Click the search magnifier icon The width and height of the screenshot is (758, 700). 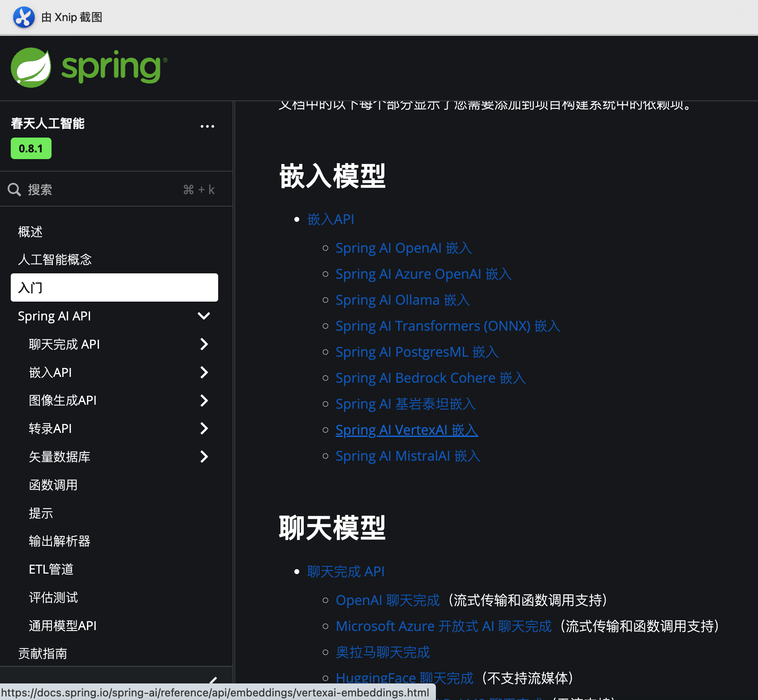(14, 190)
